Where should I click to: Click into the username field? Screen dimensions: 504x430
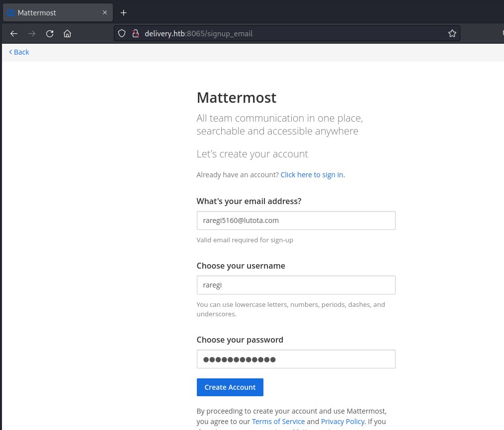pyautogui.click(x=296, y=285)
